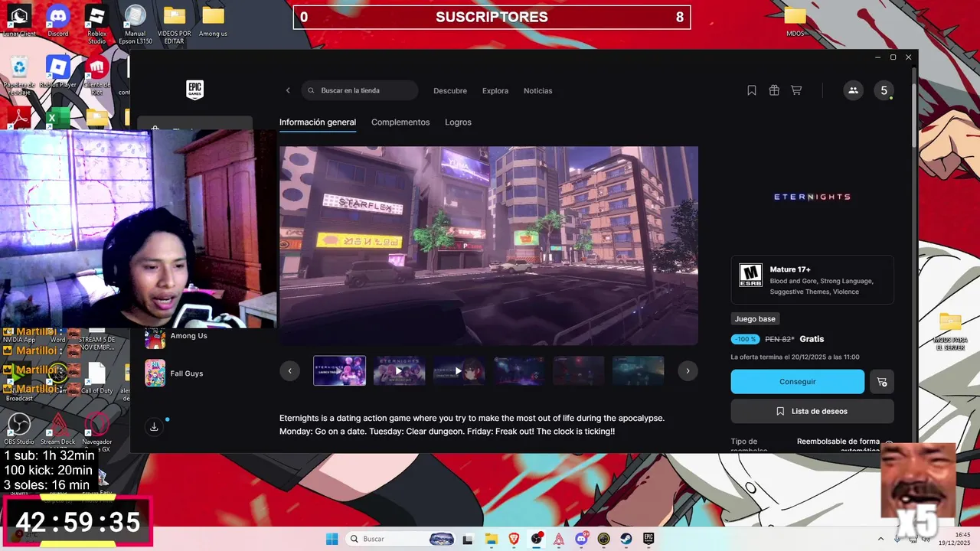Screen dimensions: 980x551
Task: Open MODS PARA EL SERVER desktop folder
Action: click(x=950, y=330)
